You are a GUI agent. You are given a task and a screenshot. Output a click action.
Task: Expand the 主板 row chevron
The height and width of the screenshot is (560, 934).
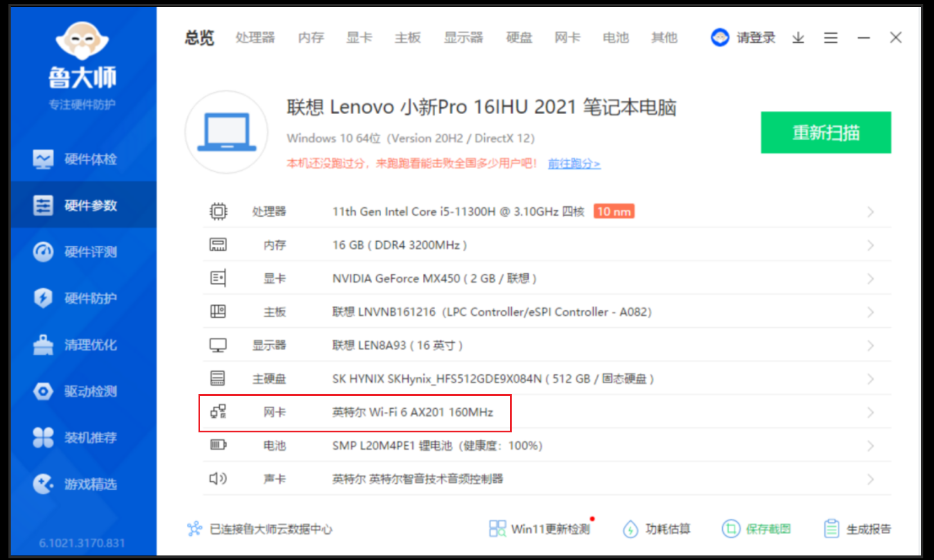tap(870, 312)
